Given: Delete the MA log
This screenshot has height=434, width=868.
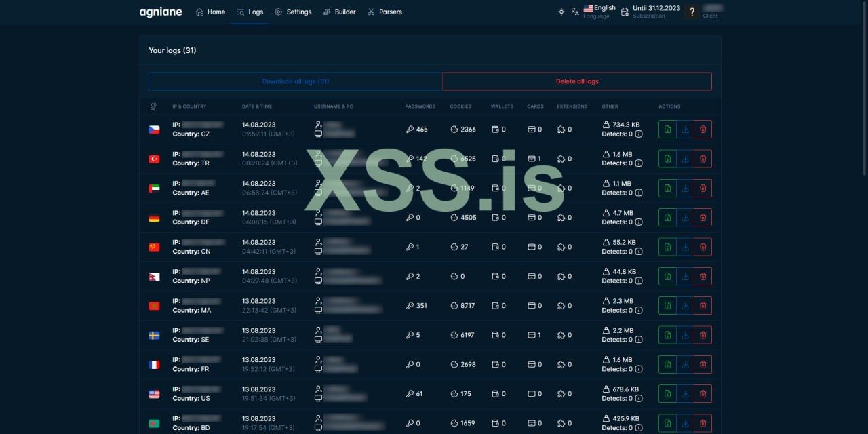Looking at the screenshot, I should tap(703, 306).
